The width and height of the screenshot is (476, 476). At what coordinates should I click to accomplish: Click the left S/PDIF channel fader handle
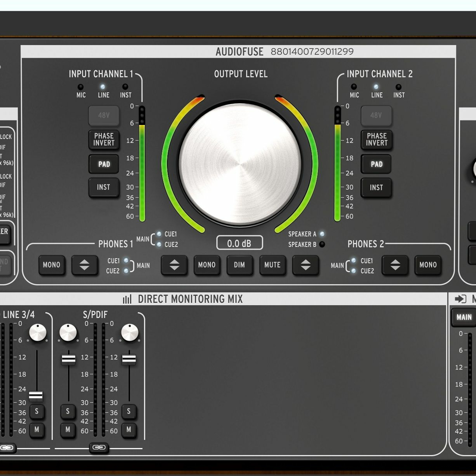pyautogui.click(x=69, y=360)
